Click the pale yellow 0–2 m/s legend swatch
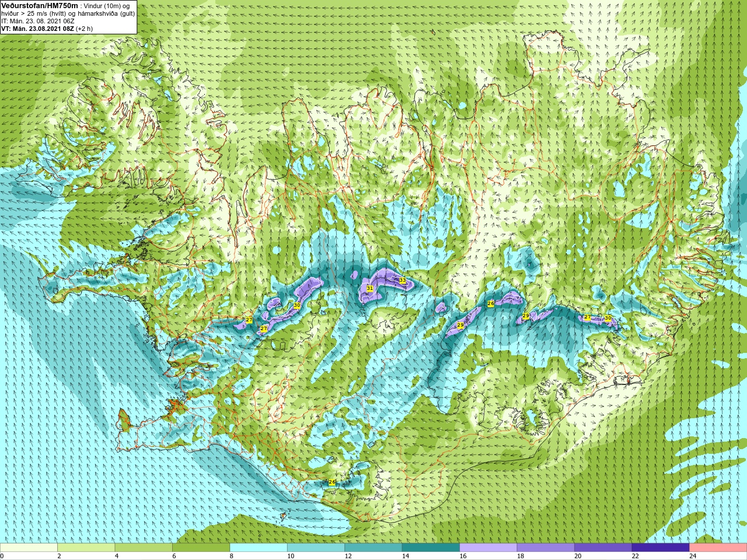The image size is (747, 560). (x=29, y=548)
